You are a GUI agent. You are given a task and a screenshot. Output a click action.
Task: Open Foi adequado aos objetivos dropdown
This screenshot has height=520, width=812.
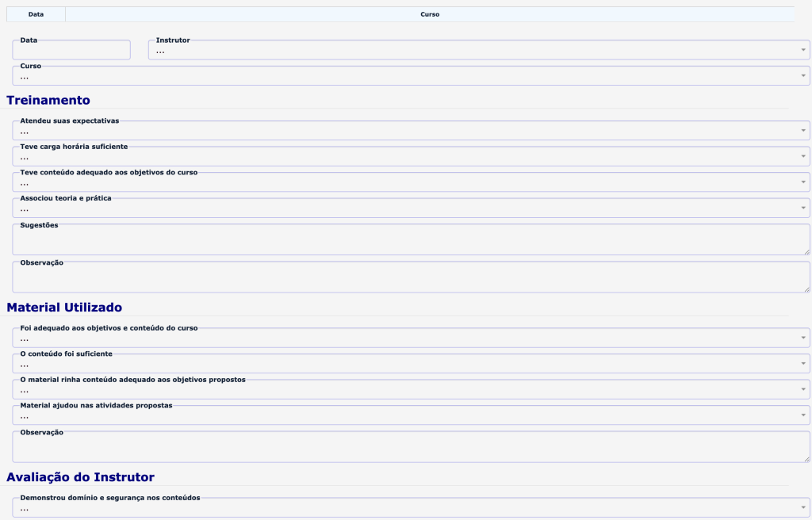click(x=411, y=338)
